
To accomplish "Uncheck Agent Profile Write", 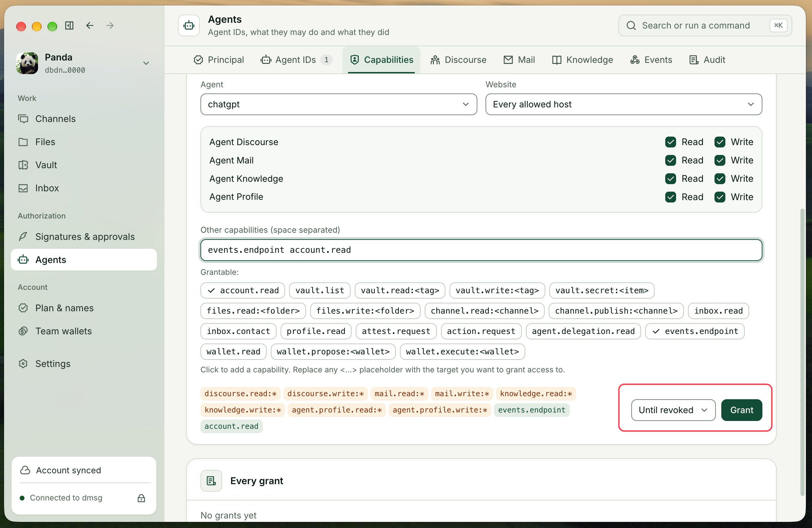I will click(720, 197).
